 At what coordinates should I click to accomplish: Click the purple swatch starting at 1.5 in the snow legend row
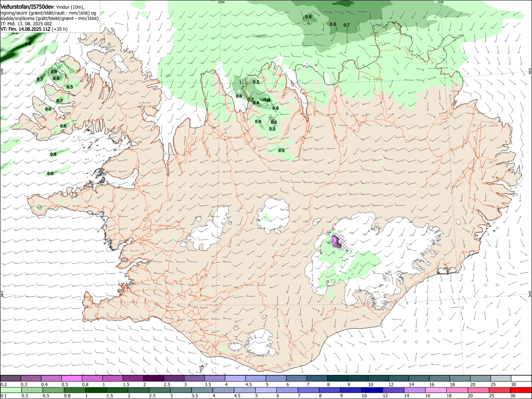click(x=132, y=378)
